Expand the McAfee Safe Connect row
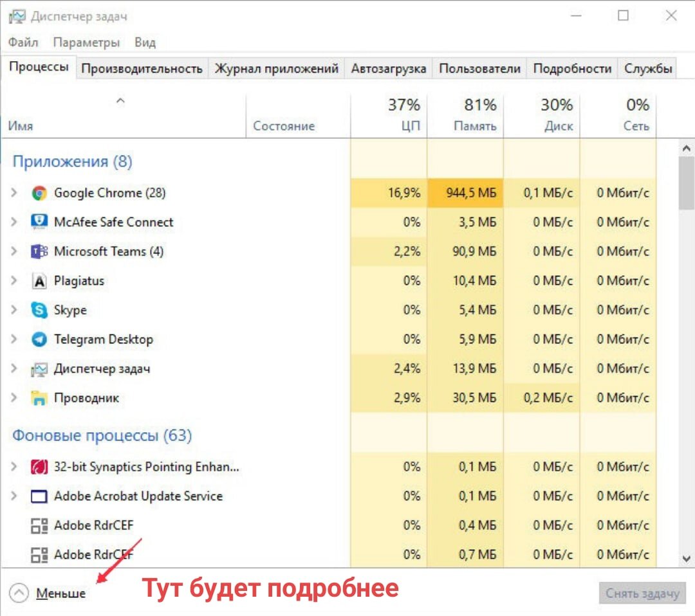The width and height of the screenshot is (695, 616). pyautogui.click(x=14, y=222)
